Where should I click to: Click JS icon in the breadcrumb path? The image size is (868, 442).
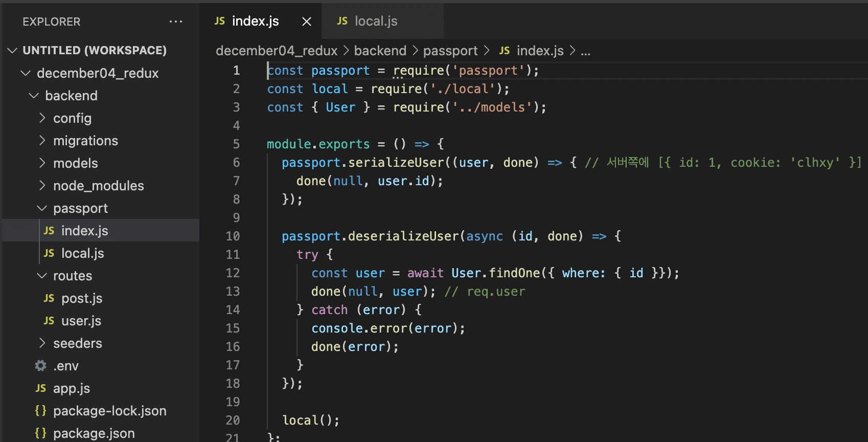505,51
